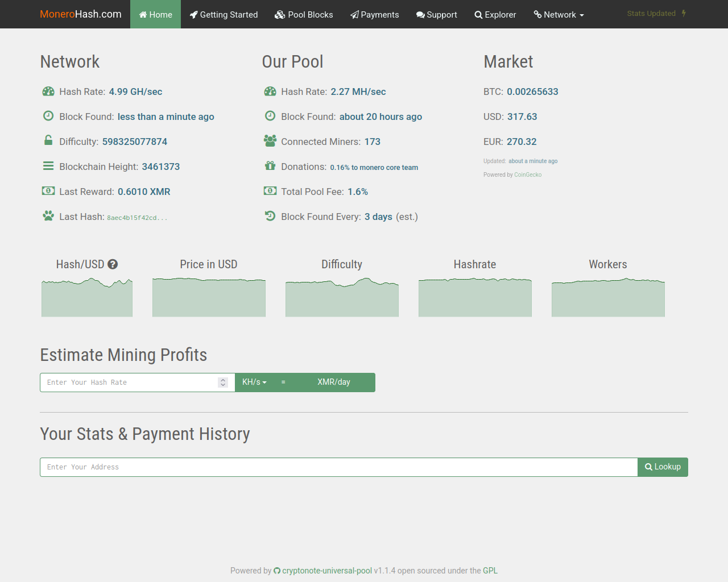This screenshot has width=728, height=582.
Task: Open the KH/s unit dropdown
Action: (x=254, y=383)
